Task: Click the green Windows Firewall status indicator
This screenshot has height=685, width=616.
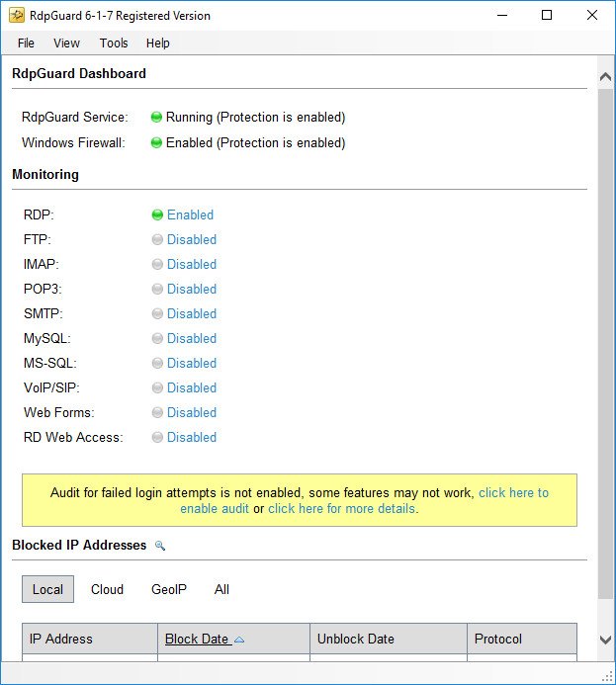Action: click(156, 143)
